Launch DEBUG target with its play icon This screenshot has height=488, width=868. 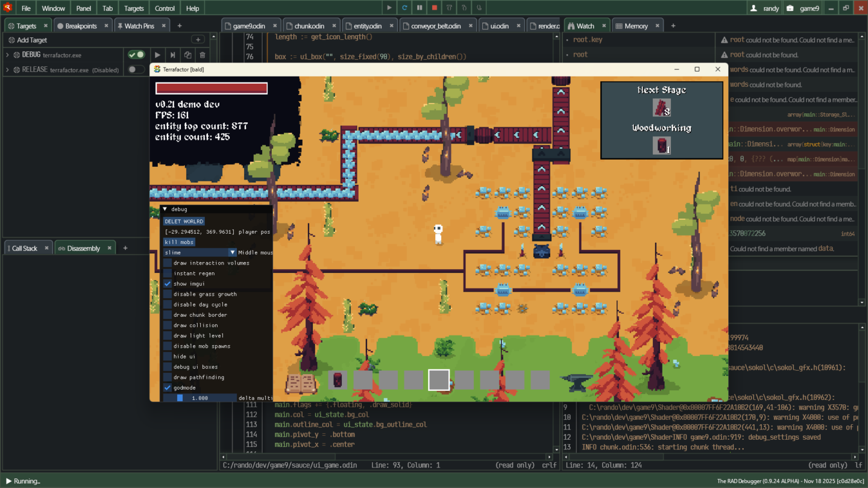[x=158, y=55]
